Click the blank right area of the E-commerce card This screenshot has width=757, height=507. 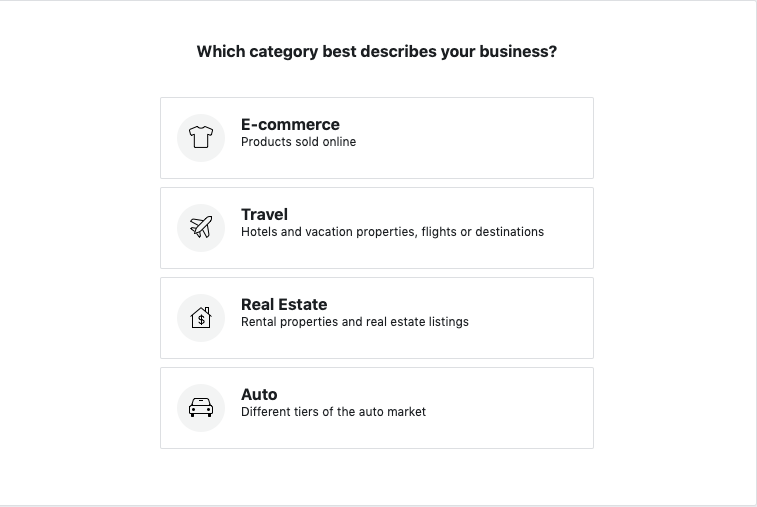click(x=500, y=138)
